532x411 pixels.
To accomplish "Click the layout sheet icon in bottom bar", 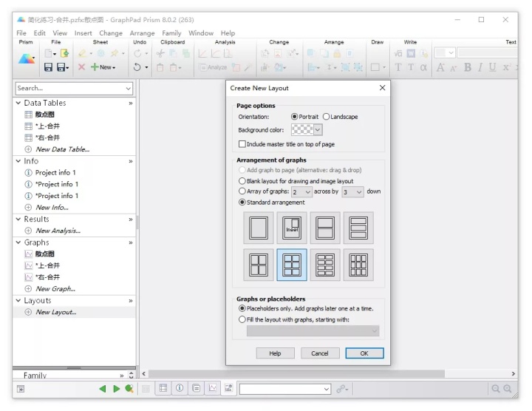I will pyautogui.click(x=228, y=388).
